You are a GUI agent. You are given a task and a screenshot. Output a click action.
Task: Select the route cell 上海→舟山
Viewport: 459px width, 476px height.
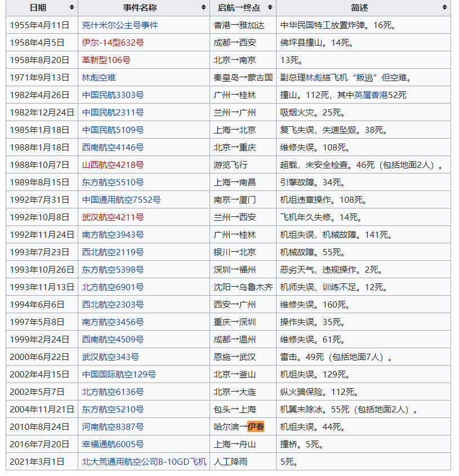[243, 444]
